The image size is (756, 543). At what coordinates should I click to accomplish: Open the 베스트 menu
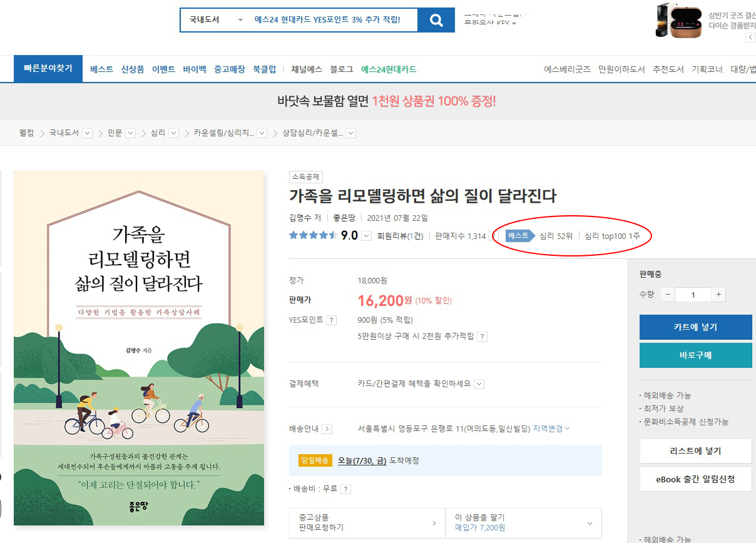(x=101, y=69)
